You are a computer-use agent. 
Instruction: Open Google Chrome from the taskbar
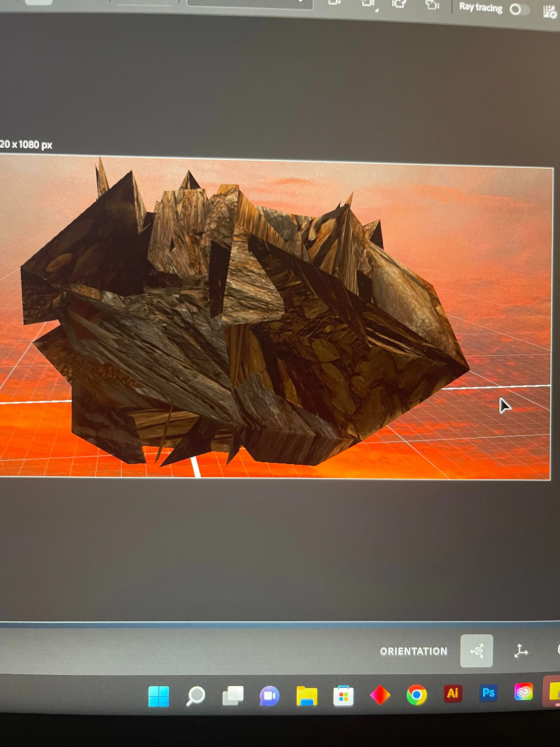[x=416, y=694]
